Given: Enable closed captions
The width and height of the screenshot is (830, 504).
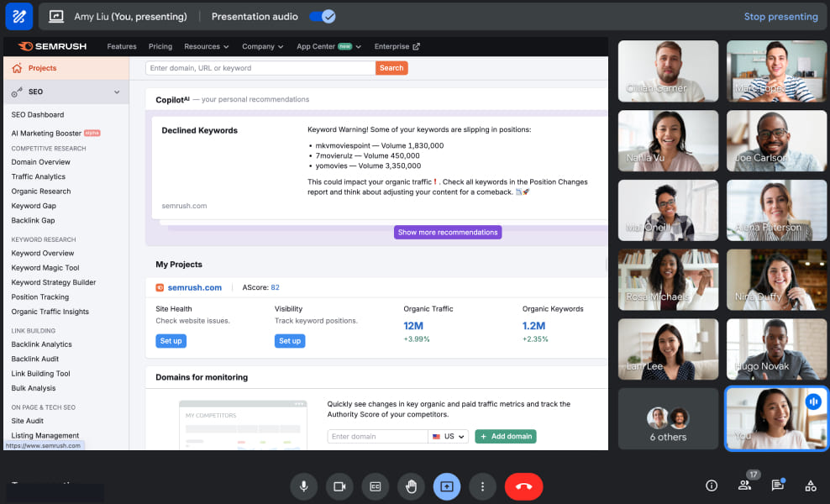Looking at the screenshot, I should (376, 486).
